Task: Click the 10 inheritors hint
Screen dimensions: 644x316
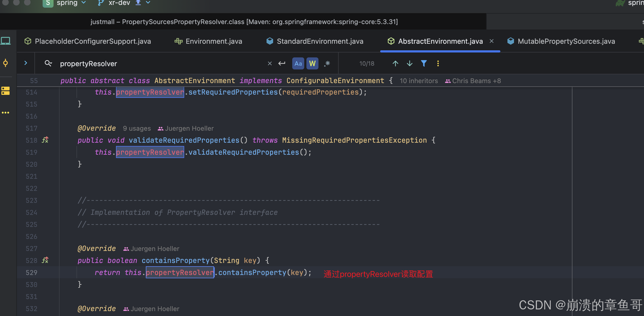Action: [418, 81]
